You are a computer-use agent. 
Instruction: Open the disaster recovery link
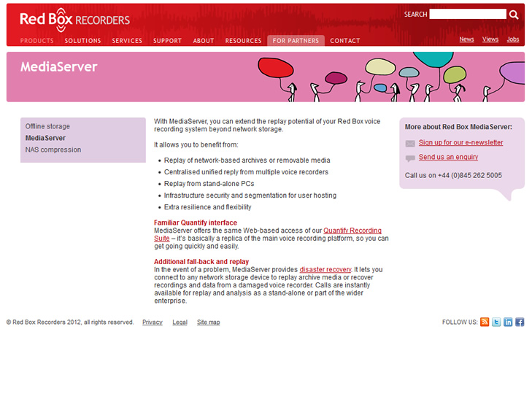(x=325, y=270)
